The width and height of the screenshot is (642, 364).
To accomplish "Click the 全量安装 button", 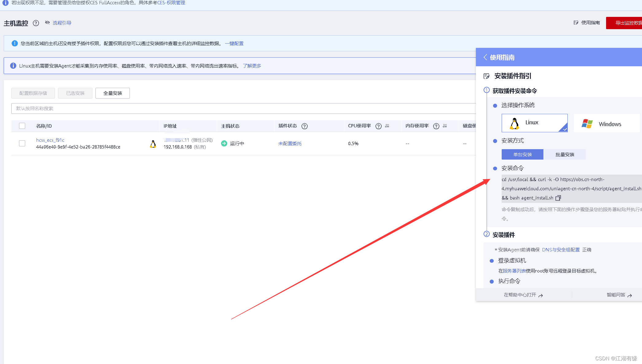I will 112,93.
